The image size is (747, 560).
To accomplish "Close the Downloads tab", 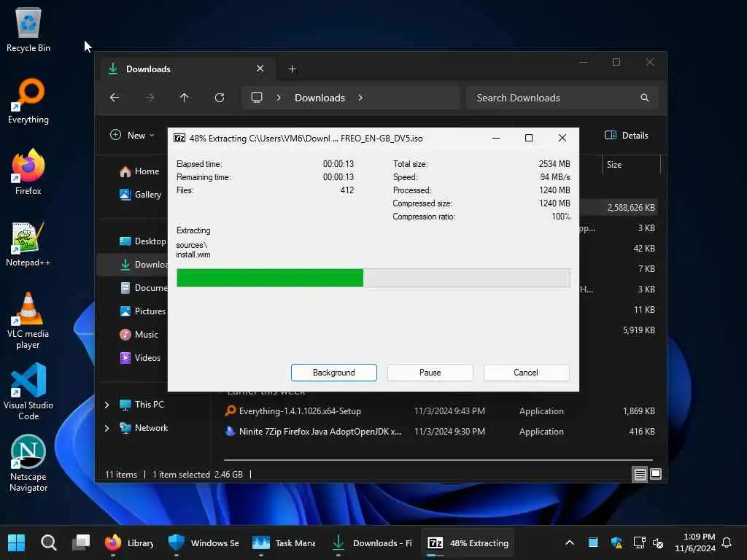I will pyautogui.click(x=260, y=69).
